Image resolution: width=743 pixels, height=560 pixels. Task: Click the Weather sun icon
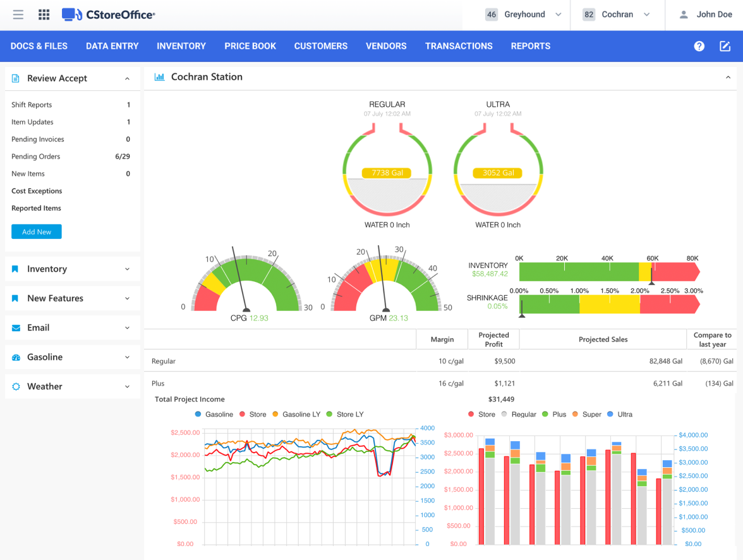pyautogui.click(x=16, y=386)
